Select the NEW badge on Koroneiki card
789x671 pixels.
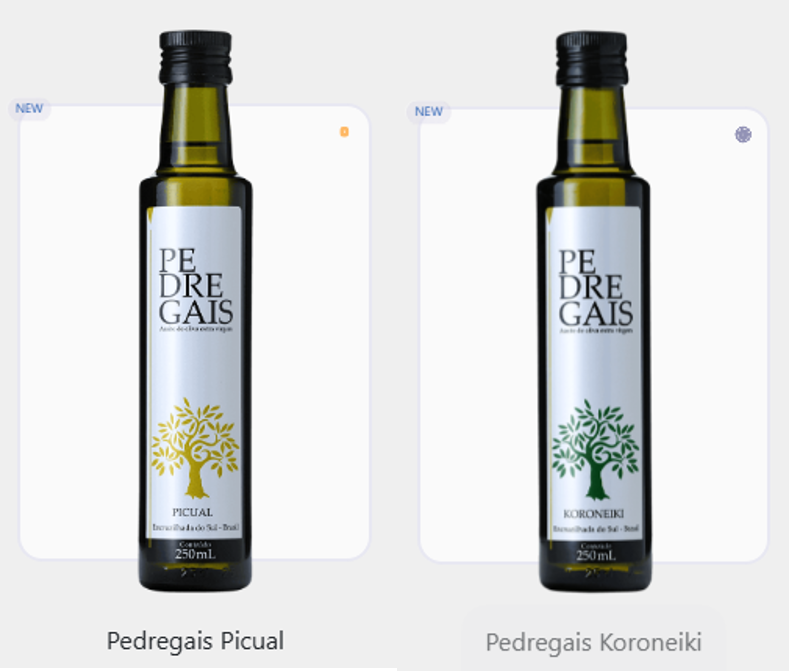click(429, 112)
